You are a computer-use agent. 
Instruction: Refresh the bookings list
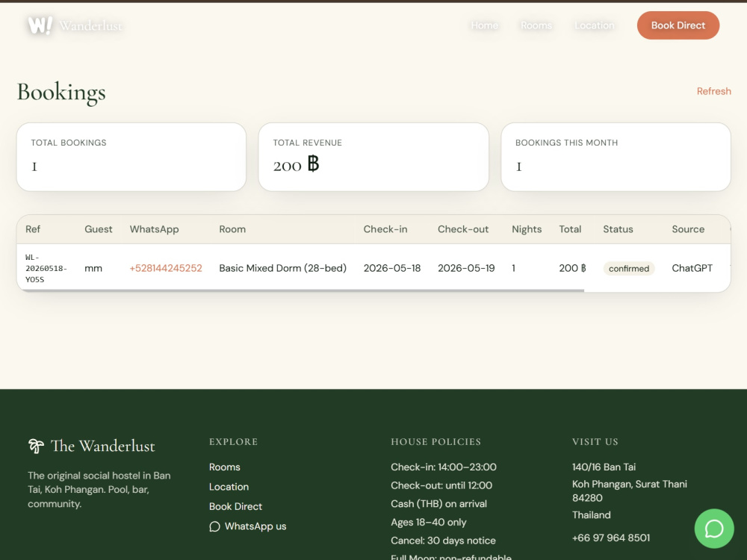coord(713,91)
